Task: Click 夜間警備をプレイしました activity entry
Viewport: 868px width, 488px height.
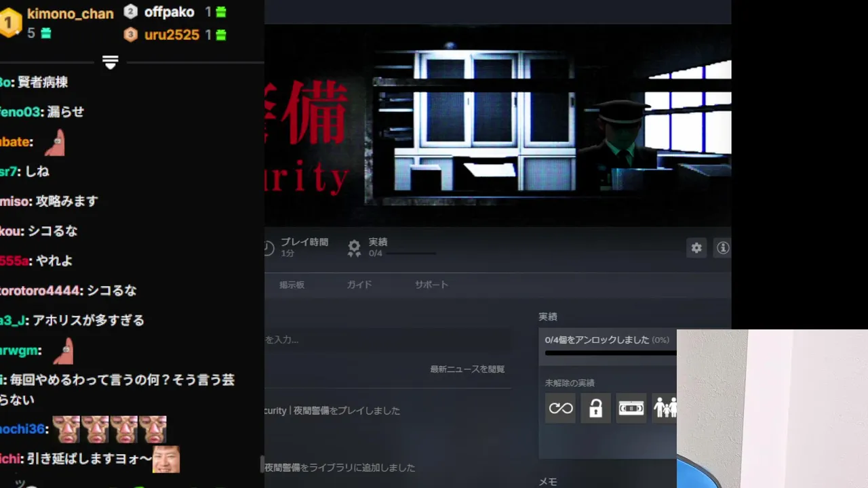Action: (332, 411)
